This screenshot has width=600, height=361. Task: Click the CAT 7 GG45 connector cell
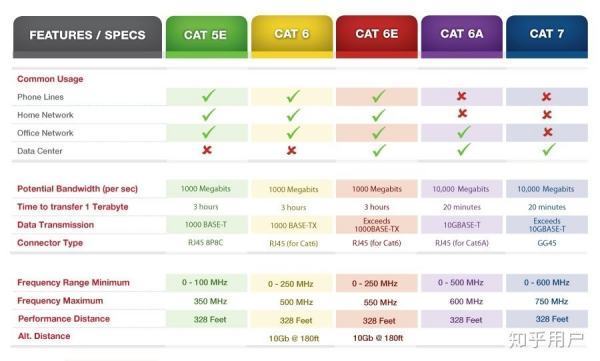547,243
